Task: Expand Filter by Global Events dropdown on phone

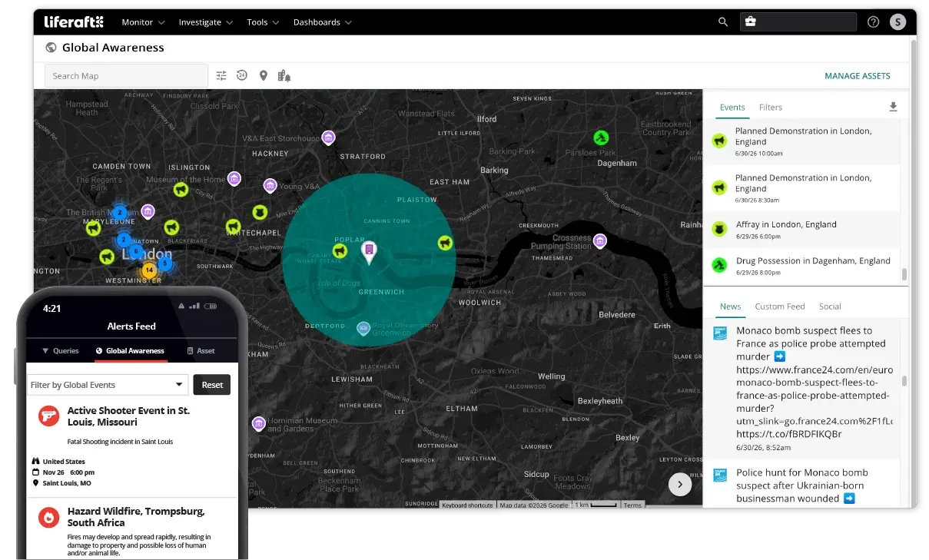Action: pos(108,385)
